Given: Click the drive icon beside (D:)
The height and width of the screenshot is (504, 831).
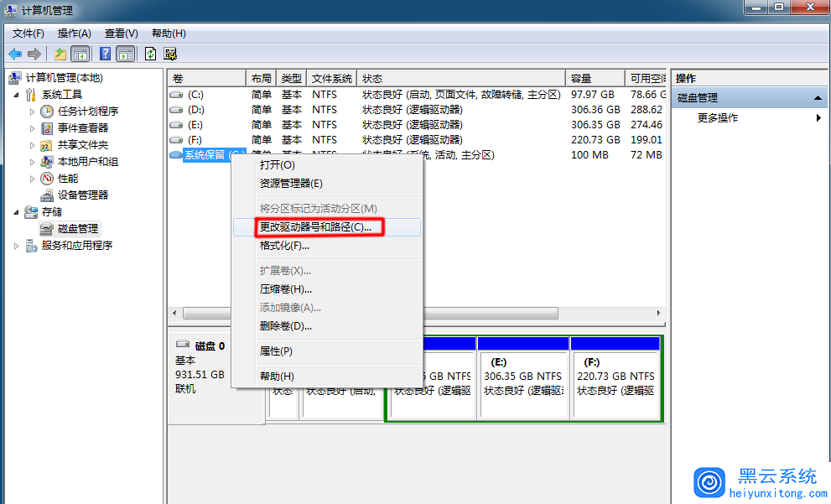Looking at the screenshot, I should (x=176, y=110).
